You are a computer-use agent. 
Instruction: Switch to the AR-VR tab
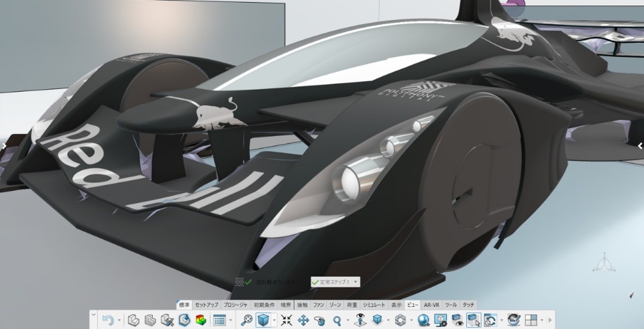click(x=431, y=305)
